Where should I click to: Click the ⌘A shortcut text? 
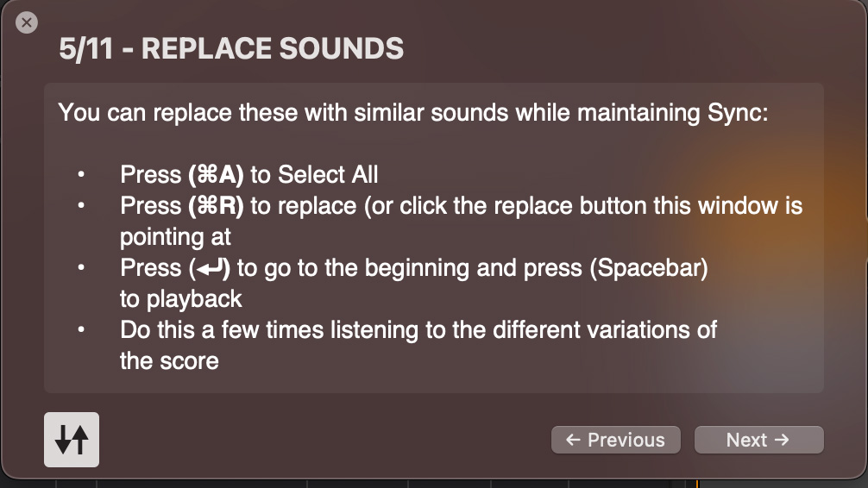pos(216,175)
